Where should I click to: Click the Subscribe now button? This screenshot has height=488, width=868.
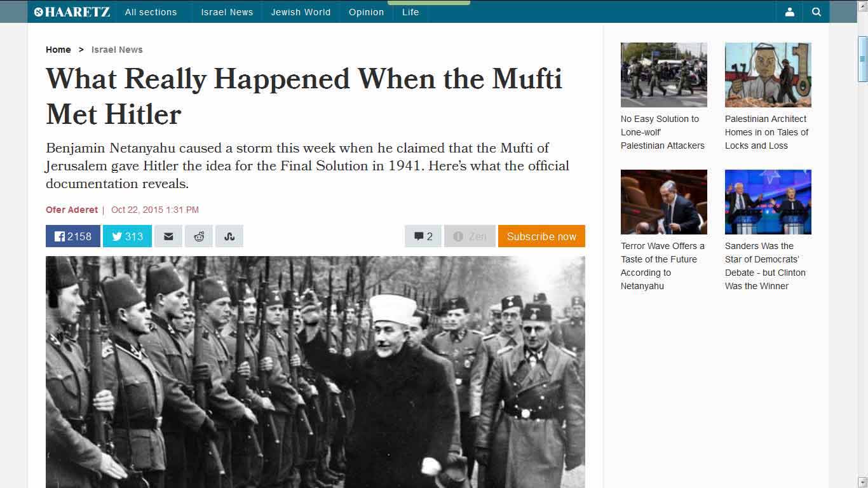(x=541, y=236)
